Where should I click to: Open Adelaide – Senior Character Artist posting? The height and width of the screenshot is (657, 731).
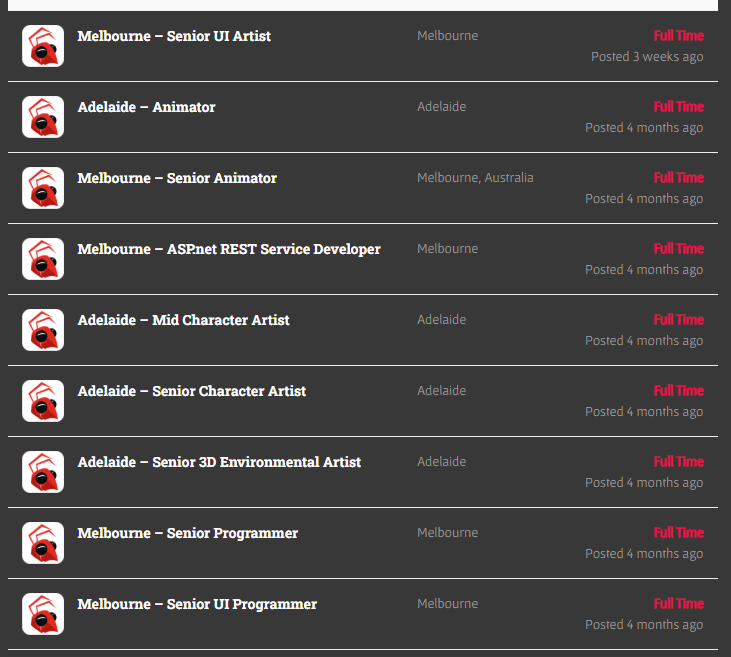[192, 391]
